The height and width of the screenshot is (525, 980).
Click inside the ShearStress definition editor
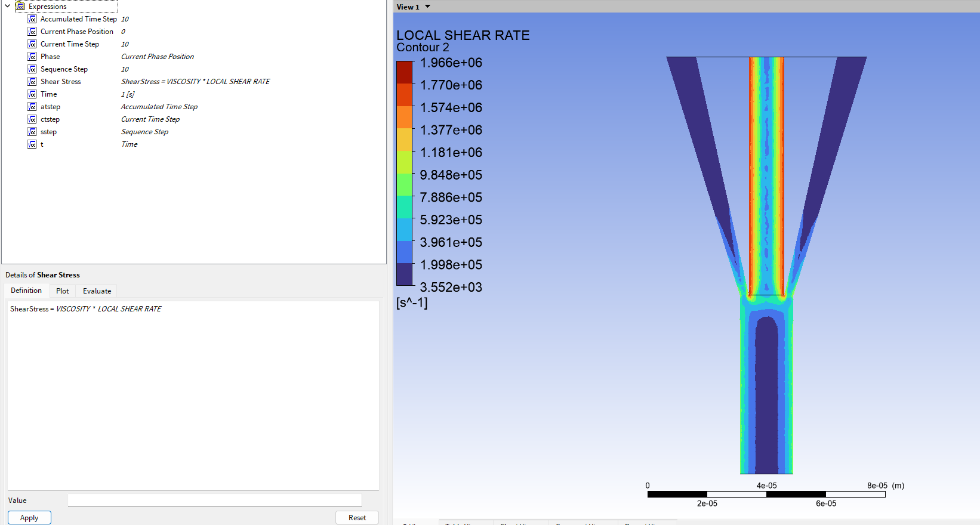tap(193, 395)
